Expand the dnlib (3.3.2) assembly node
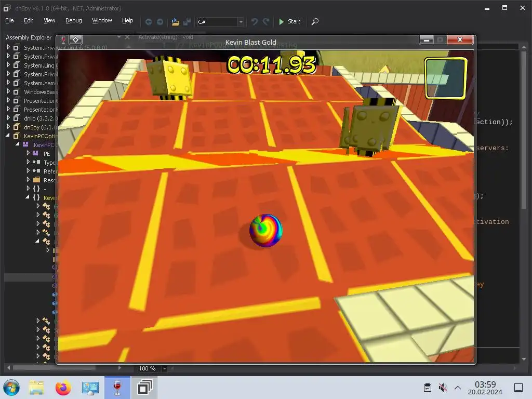 point(8,118)
